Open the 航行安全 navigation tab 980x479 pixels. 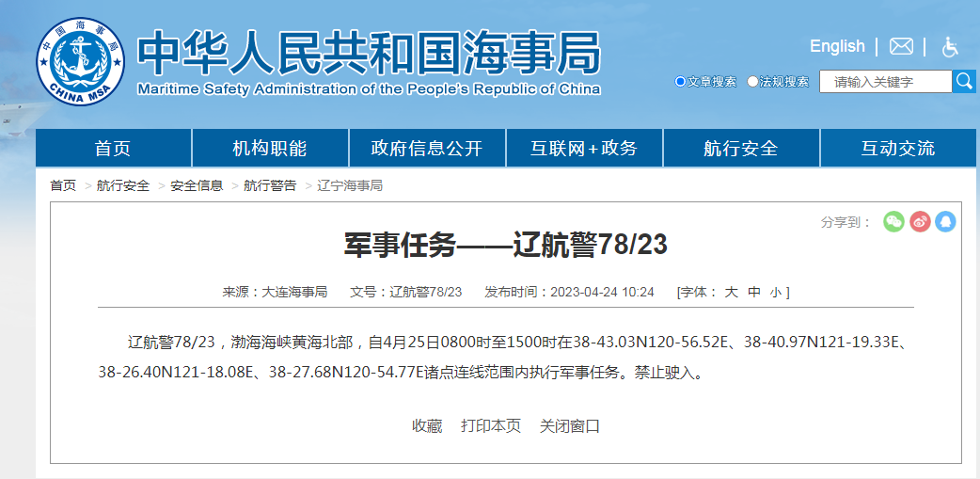740,148
